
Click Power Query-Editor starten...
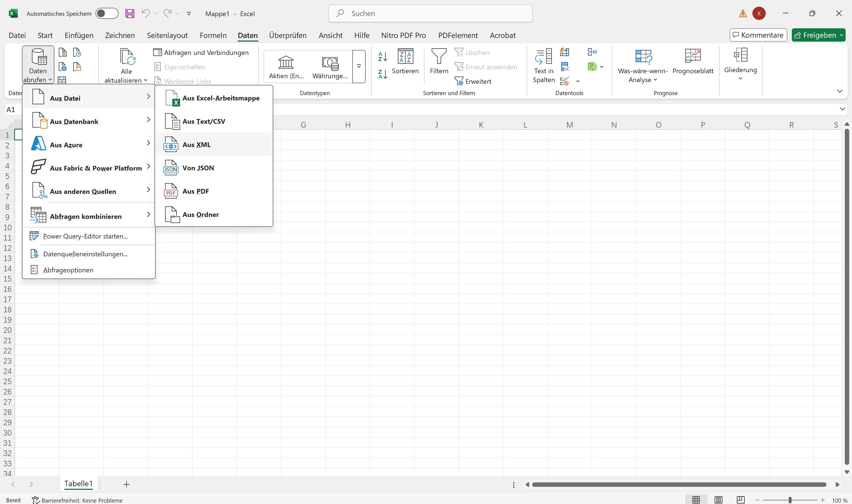(89, 236)
